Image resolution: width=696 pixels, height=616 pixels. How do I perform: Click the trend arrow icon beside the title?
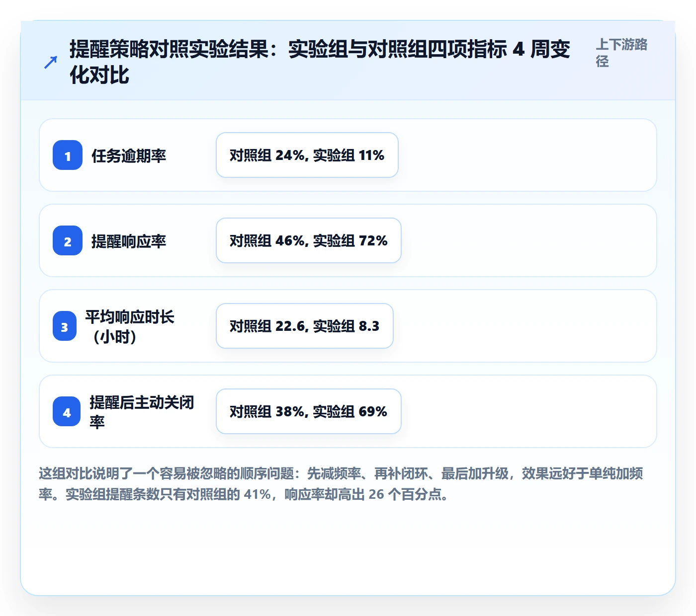pyautogui.click(x=50, y=63)
